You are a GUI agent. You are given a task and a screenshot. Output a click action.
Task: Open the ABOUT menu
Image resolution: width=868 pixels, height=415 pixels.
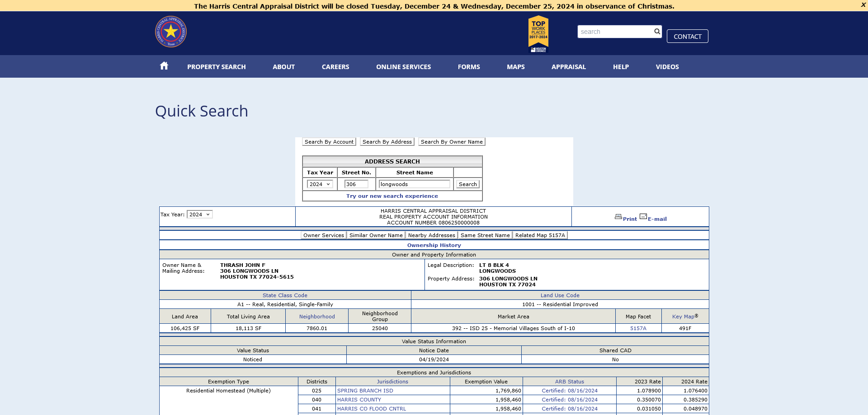(x=283, y=67)
